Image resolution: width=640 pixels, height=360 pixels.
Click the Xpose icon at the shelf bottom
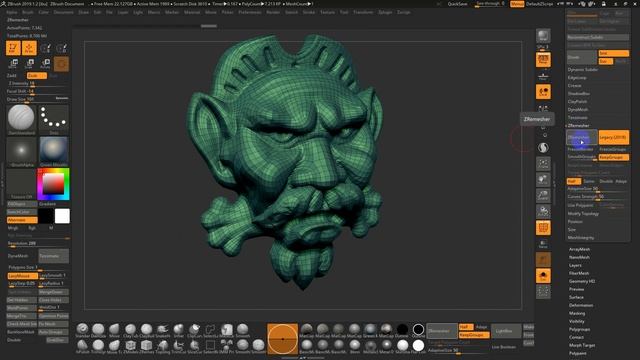point(543,291)
